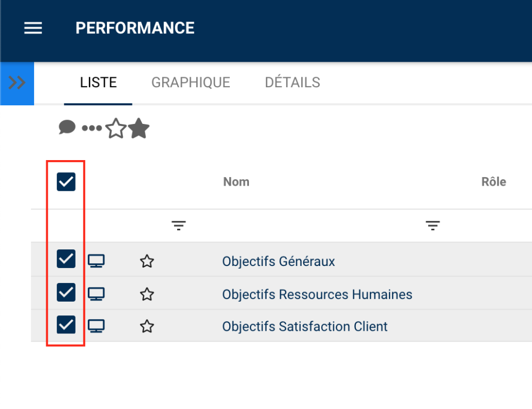Click monitor icon beside Objectifs Ressources Humaines
This screenshot has width=532, height=409.
[x=96, y=294]
